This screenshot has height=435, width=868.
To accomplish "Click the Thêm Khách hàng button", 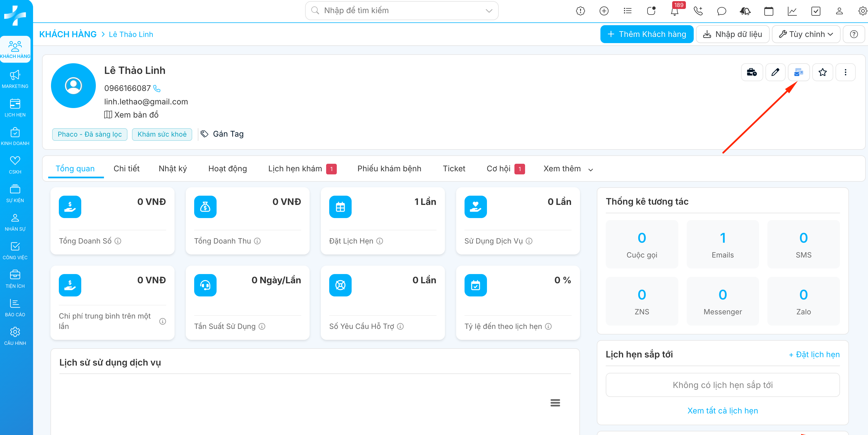I will [x=646, y=34].
